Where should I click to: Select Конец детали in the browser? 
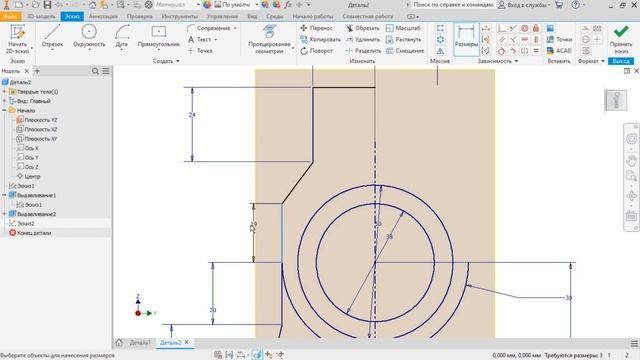coord(30,233)
